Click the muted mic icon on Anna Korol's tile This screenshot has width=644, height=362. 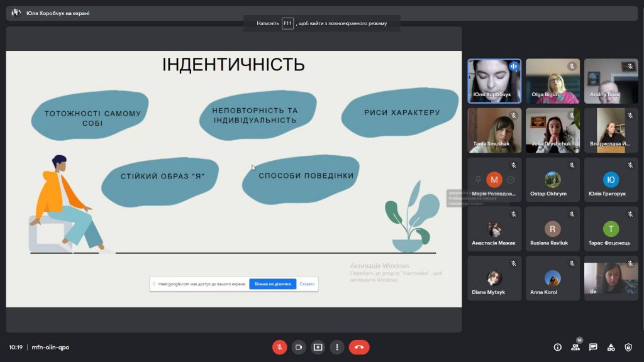(x=572, y=263)
